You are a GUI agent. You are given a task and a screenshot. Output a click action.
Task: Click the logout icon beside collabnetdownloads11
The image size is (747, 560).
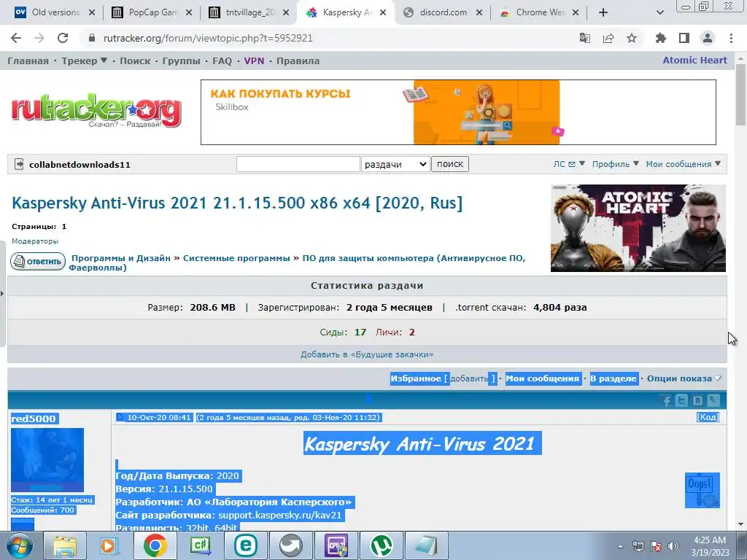[x=19, y=164]
